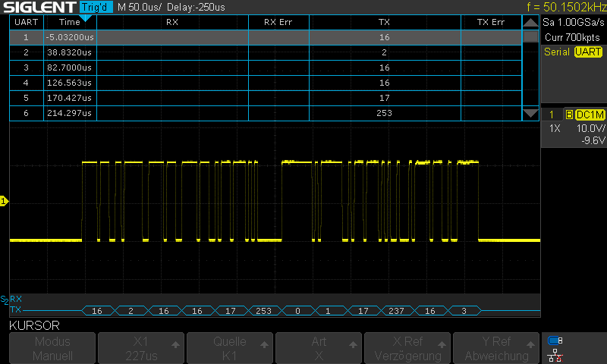Click the yellow UART serial badge
Image resolution: width=607 pixels, height=364 pixels.
[x=588, y=52]
